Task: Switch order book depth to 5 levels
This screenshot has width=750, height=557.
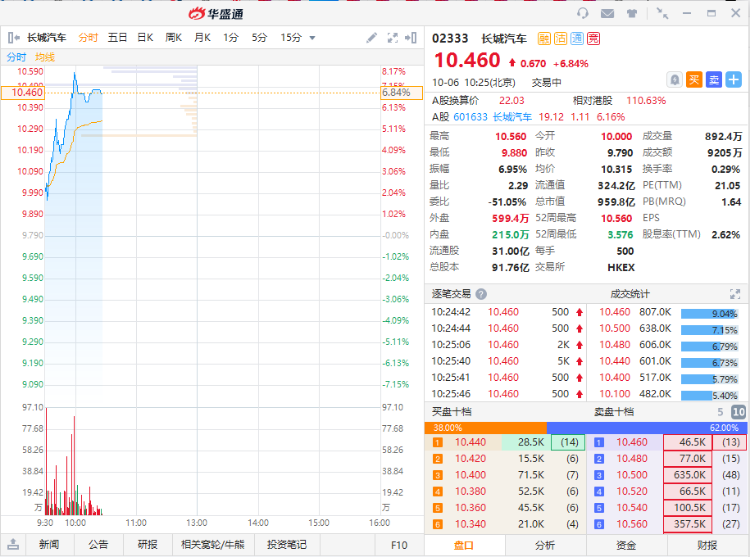Action: [x=719, y=412]
